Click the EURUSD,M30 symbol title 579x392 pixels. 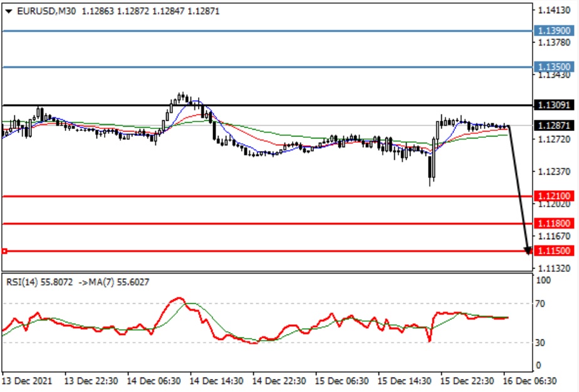coord(46,11)
